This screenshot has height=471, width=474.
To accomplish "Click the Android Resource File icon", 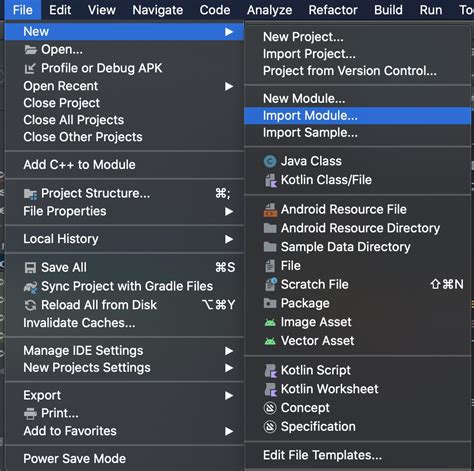I will tap(270, 210).
